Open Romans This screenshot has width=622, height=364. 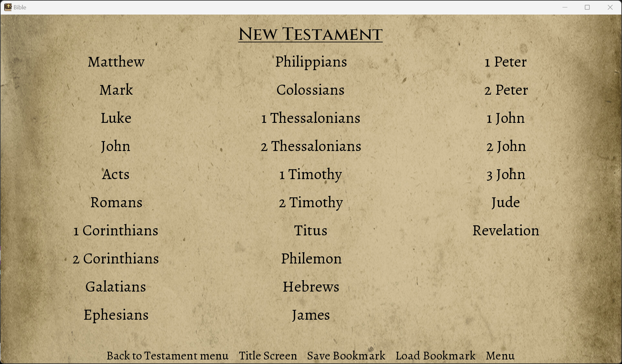116,202
